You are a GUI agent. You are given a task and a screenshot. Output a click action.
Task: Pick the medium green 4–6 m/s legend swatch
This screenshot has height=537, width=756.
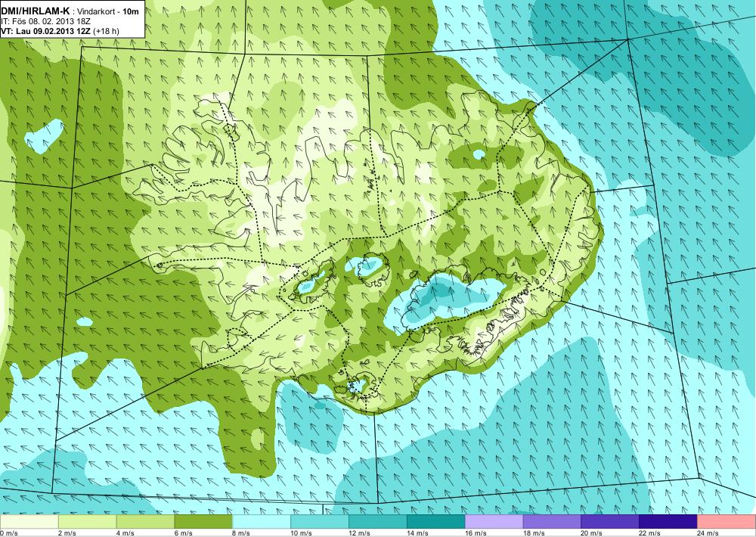[145, 522]
